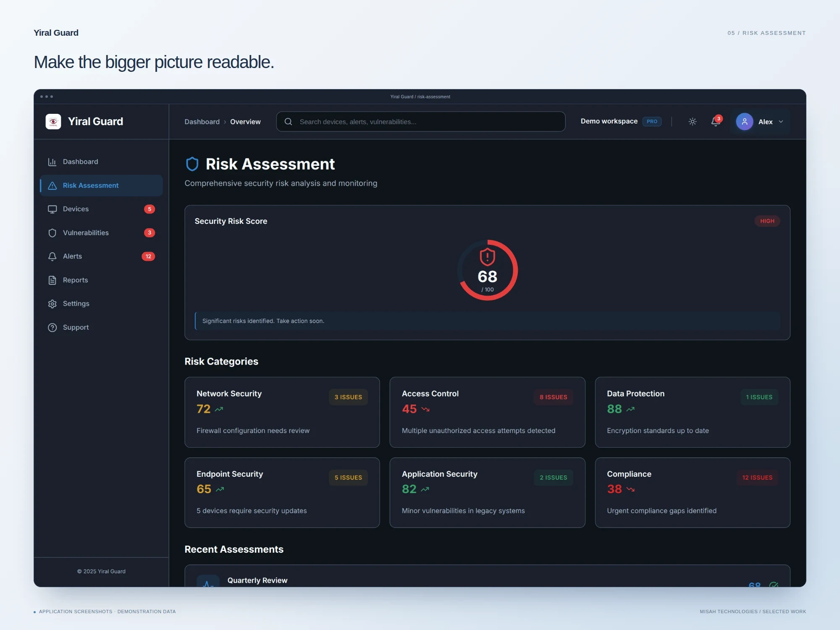Click the Application Security upward trend arrow
Viewport: 840px width, 630px height.
[x=425, y=489]
